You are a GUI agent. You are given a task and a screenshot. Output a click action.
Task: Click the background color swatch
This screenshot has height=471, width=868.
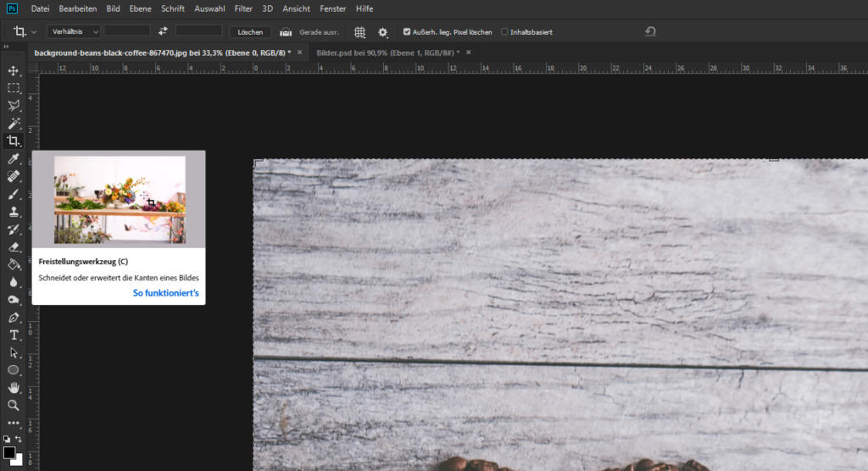tap(19, 461)
